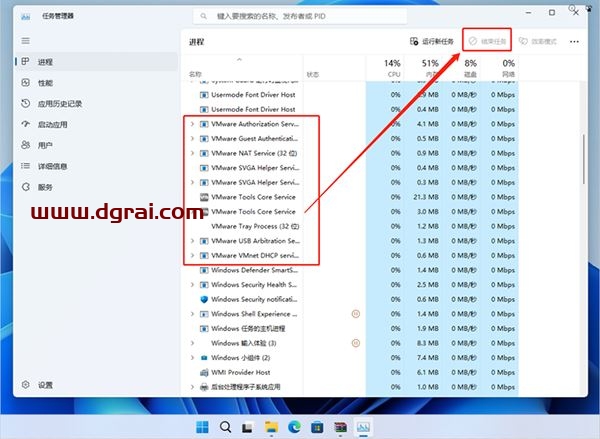Expand 后台处理程序子系统应用 row
Image resolution: width=600 pixels, height=439 pixels.
[x=192, y=387]
